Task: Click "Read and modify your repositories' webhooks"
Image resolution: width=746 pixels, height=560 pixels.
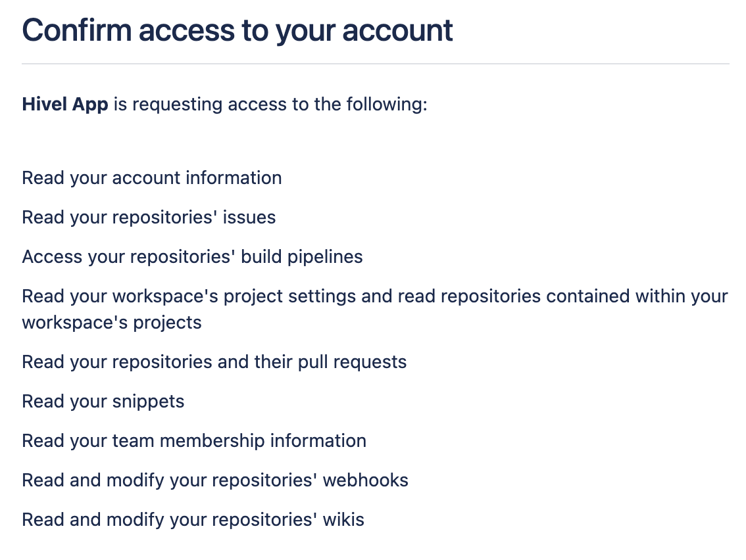Action: 215,480
